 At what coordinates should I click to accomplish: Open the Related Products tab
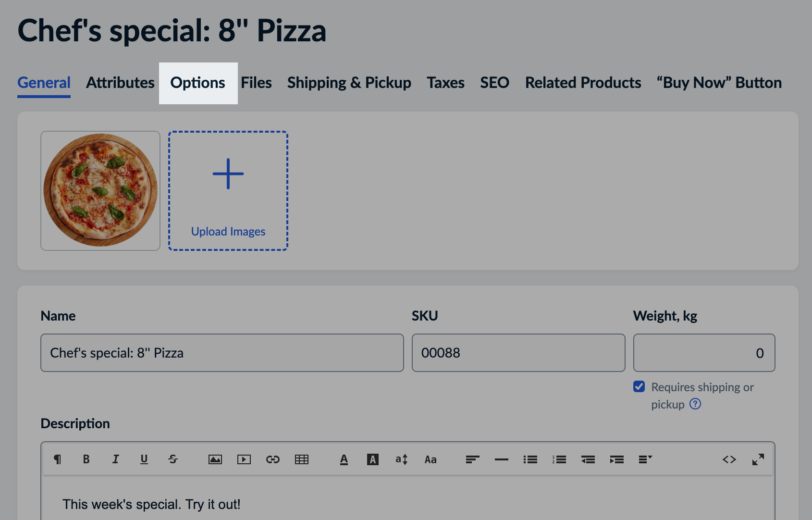583,82
